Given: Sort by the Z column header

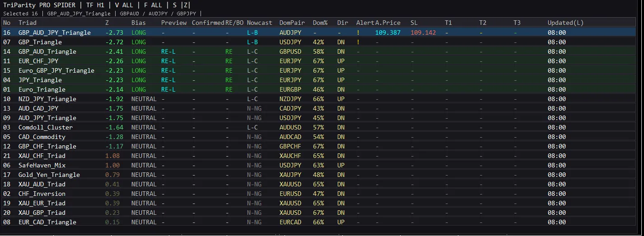Looking at the screenshot, I should coord(107,23).
